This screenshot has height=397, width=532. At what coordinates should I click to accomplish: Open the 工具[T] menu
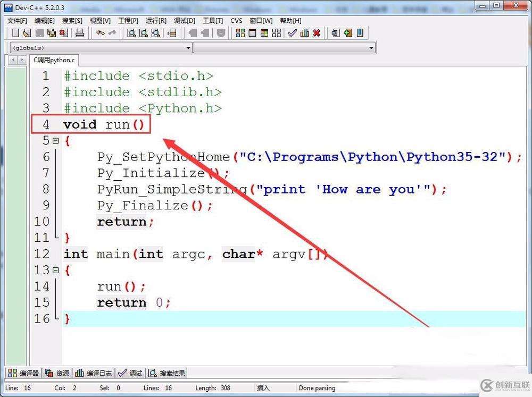point(212,20)
